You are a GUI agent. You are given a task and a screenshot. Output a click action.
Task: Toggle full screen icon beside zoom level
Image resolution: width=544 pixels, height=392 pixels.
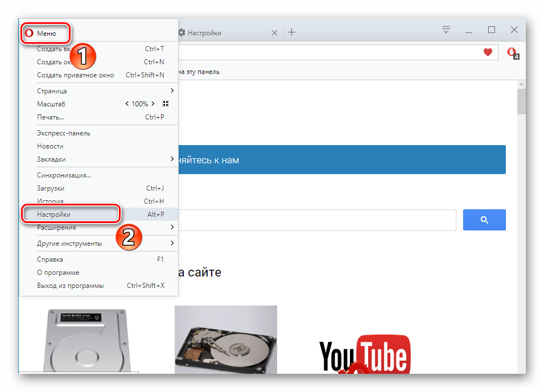[x=166, y=104]
